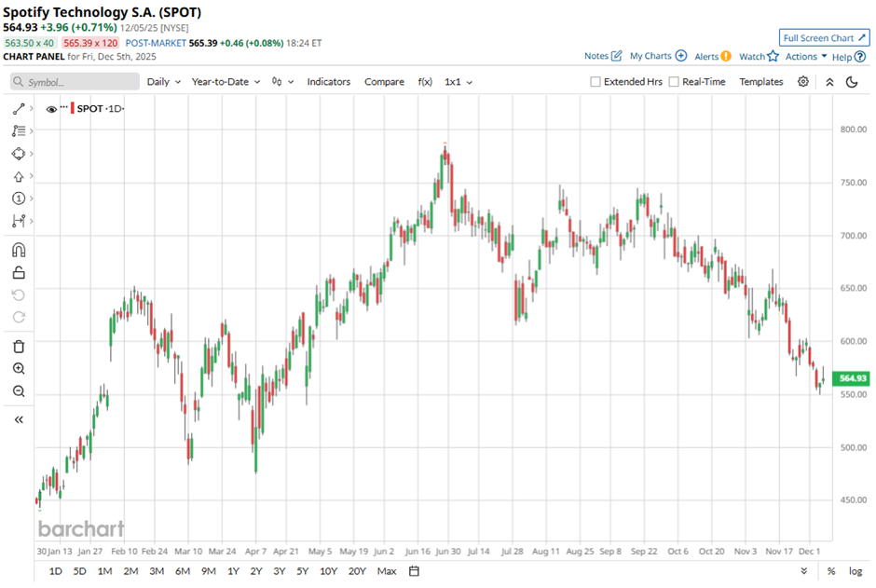876x588 pixels.
Task: Select the 6M time range
Action: coord(182,570)
